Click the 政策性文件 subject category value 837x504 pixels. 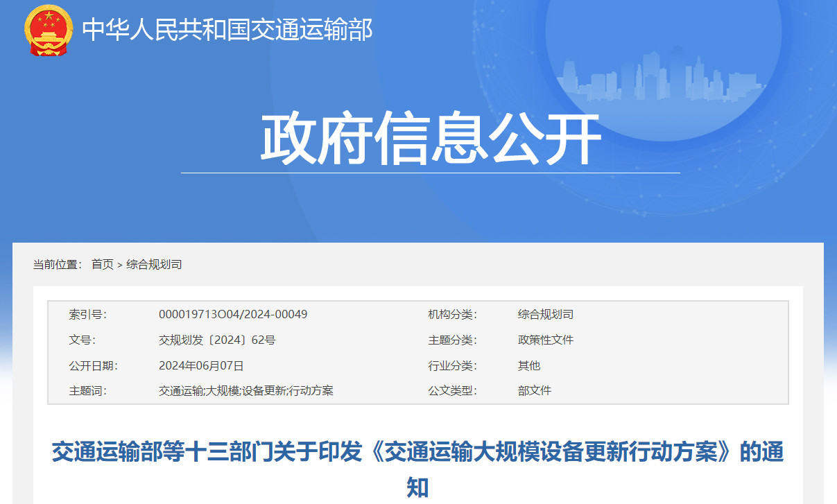(x=546, y=340)
